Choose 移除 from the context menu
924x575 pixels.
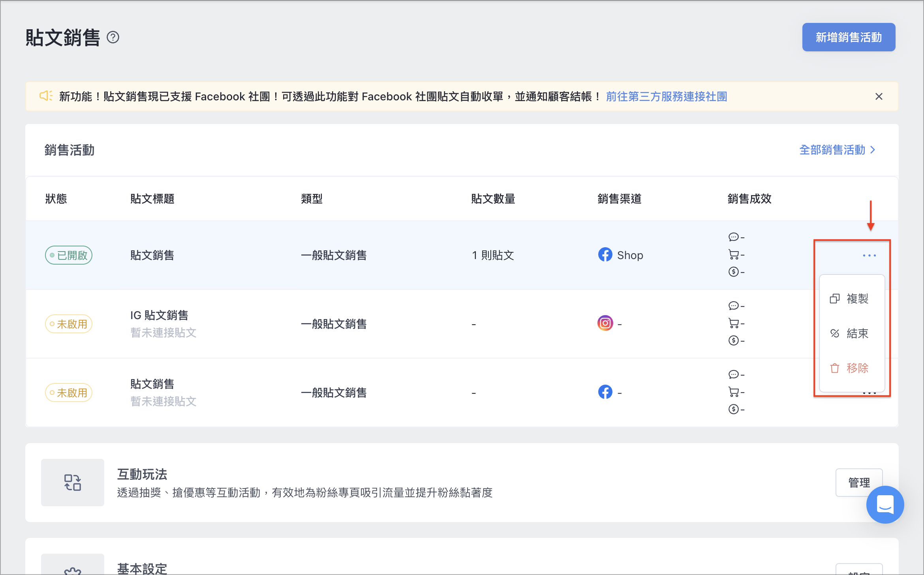point(852,368)
